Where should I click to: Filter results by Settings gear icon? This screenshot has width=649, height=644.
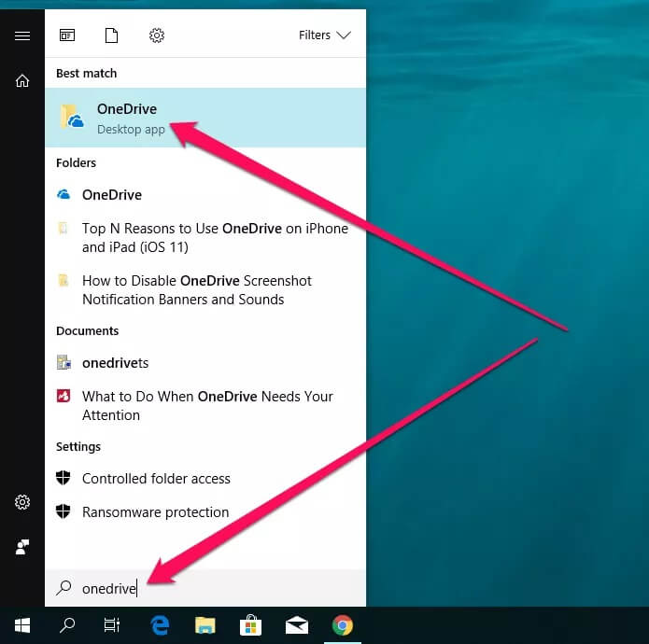157,35
